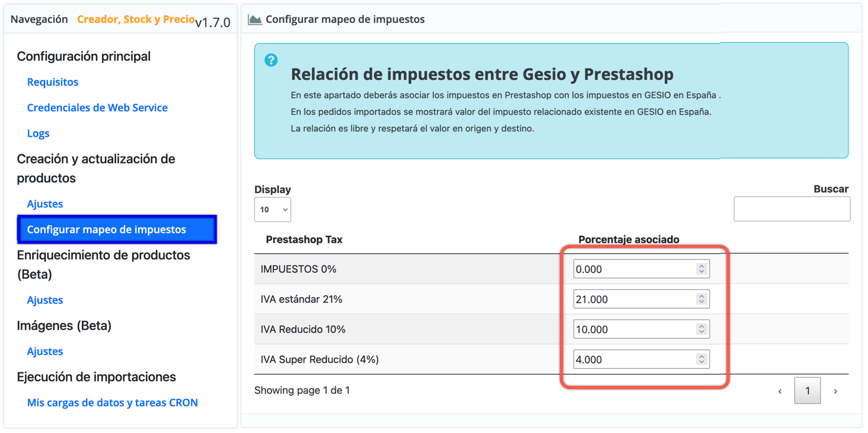Click the IVA Reducido 10% row label

(x=303, y=329)
